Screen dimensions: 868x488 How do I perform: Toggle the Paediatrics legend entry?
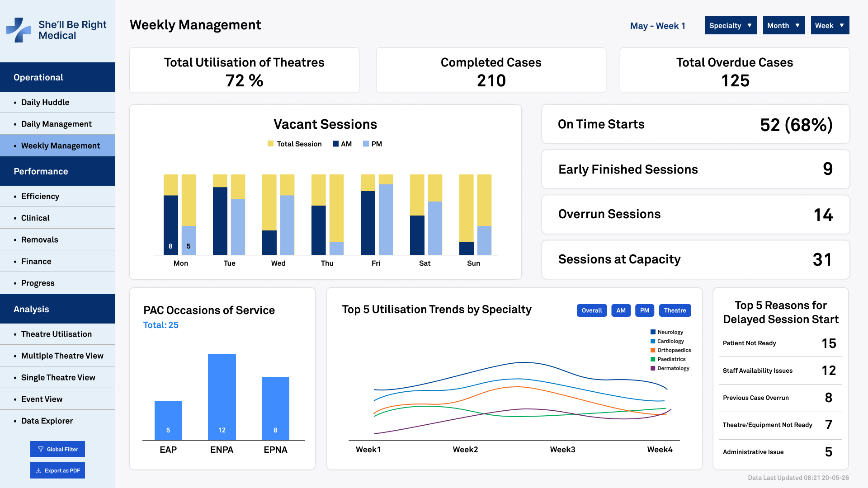(668, 359)
